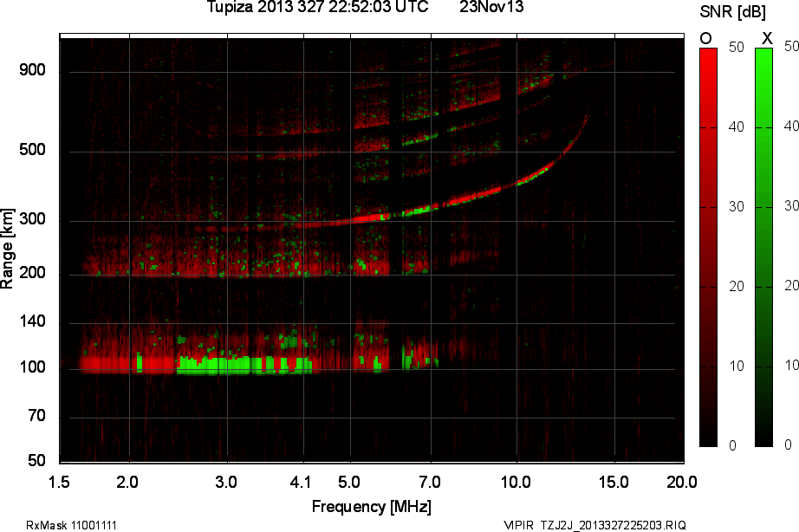Viewport: 799px width, 532px height.
Task: Click the 900 km range tick label
Action: 32,71
